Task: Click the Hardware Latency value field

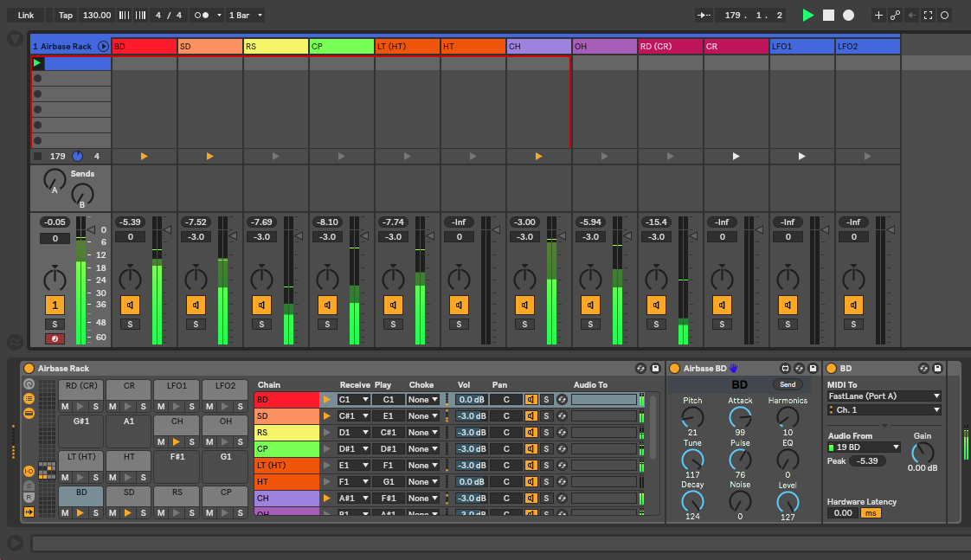Action: (842, 513)
